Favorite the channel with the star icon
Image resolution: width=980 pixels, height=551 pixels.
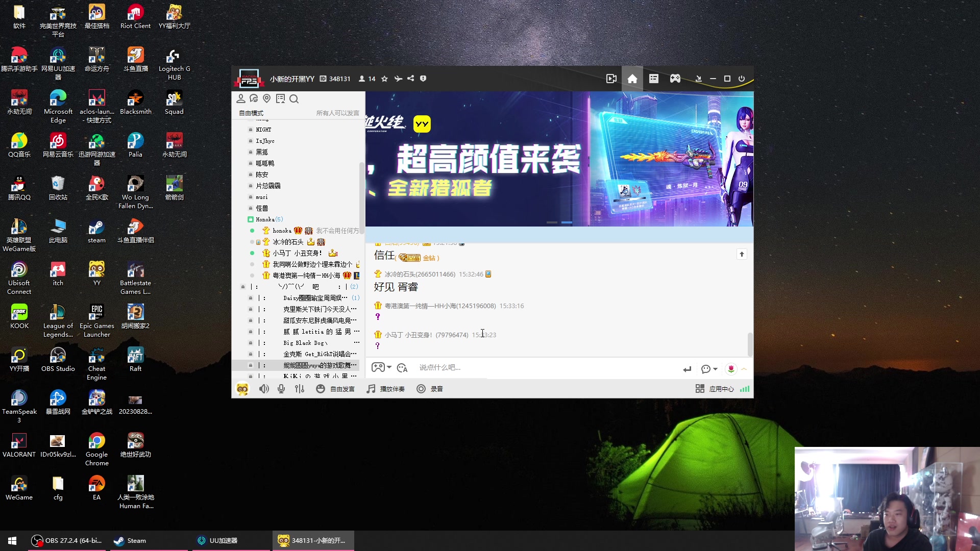click(385, 79)
